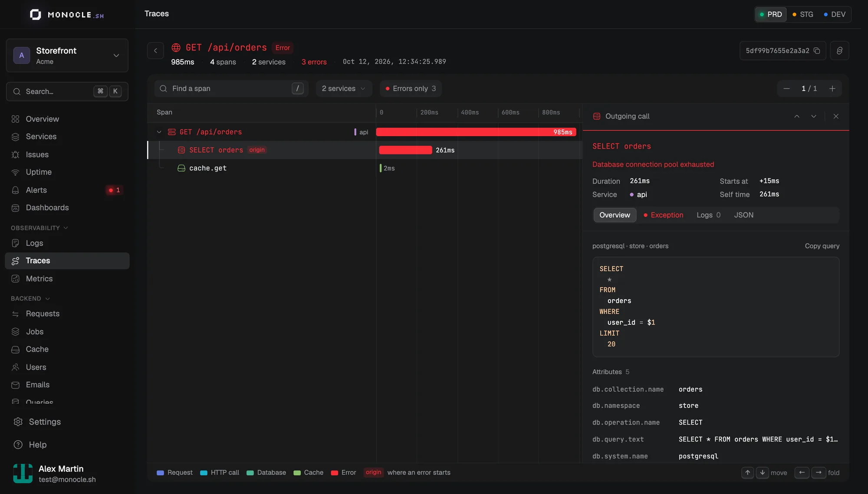Select the Overview tab in span details
Viewport: 868px width, 494px height.
tap(615, 215)
